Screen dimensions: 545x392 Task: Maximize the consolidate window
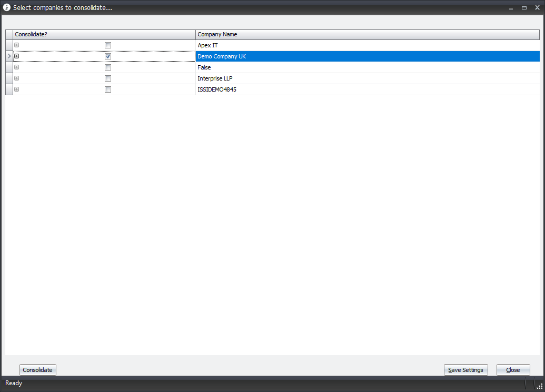[524, 8]
